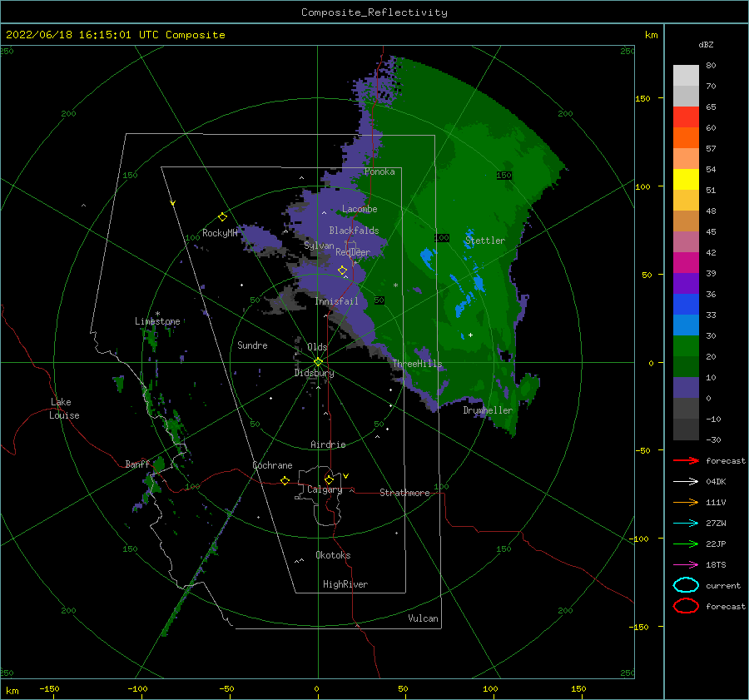Select the orange 111V arrow icon
Image resolution: width=749 pixels, height=700 pixels.
pyautogui.click(x=686, y=502)
